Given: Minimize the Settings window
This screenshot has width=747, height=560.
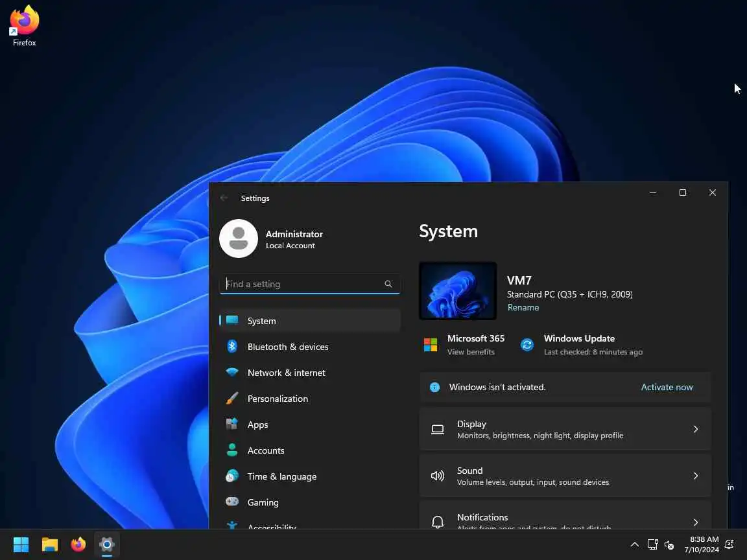Looking at the screenshot, I should 653,192.
